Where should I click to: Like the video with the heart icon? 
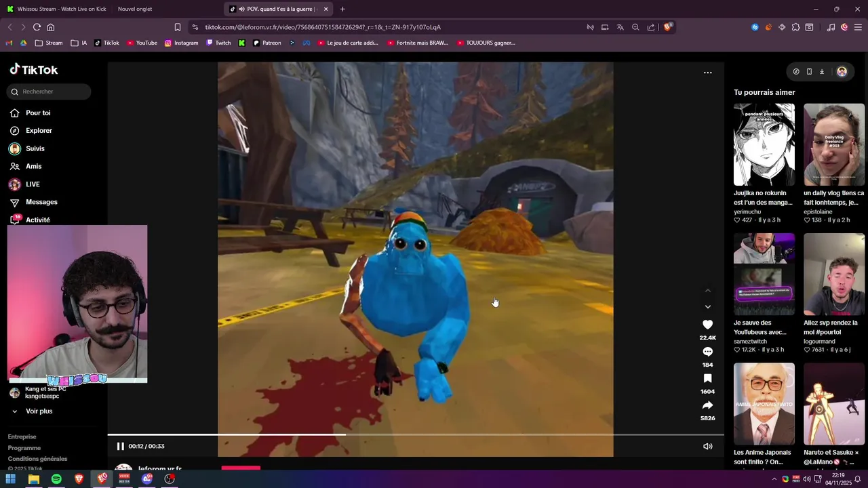click(707, 325)
